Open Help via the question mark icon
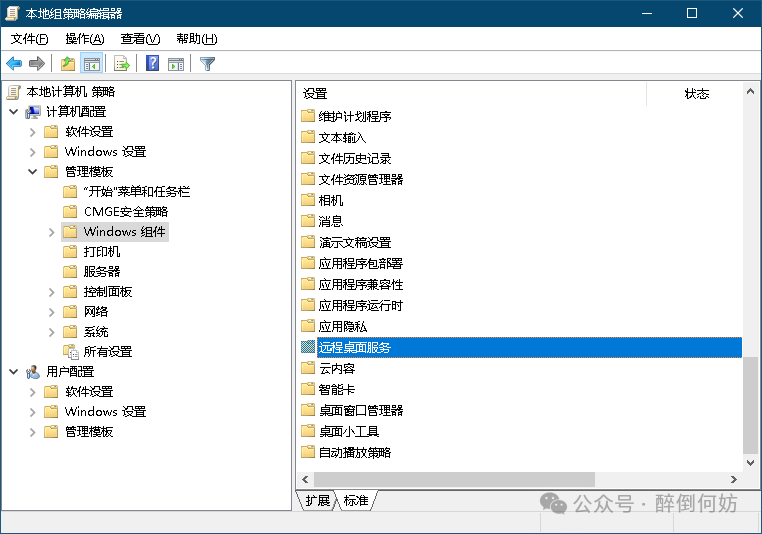Screen dimensions: 762x534 [x=152, y=64]
